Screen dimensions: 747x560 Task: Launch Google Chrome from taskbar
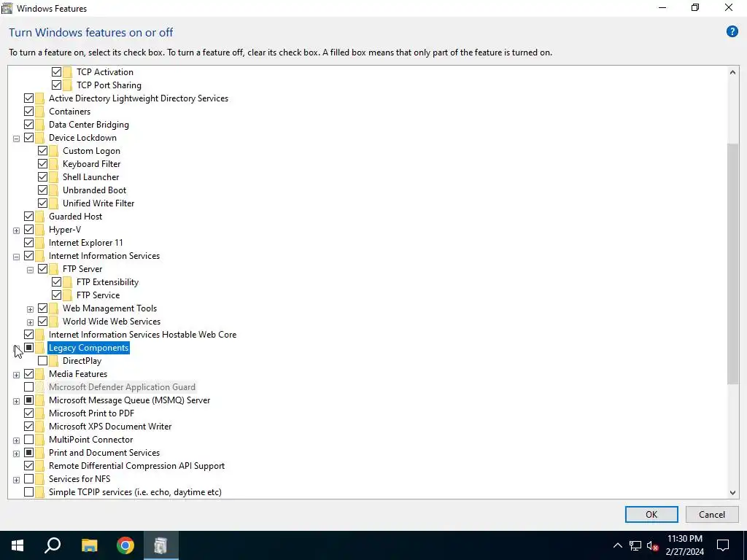[125, 545]
